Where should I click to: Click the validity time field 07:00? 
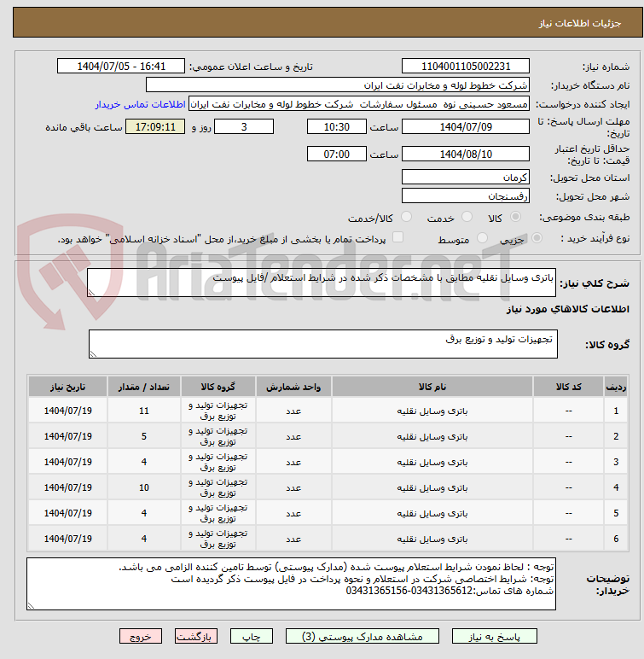click(336, 154)
